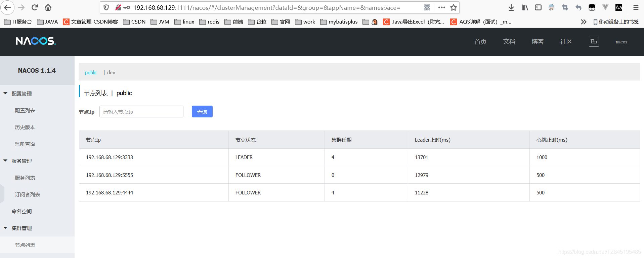Collapse the 服务管理 menu arrow
Screen dimensions: 644x258
[5, 161]
